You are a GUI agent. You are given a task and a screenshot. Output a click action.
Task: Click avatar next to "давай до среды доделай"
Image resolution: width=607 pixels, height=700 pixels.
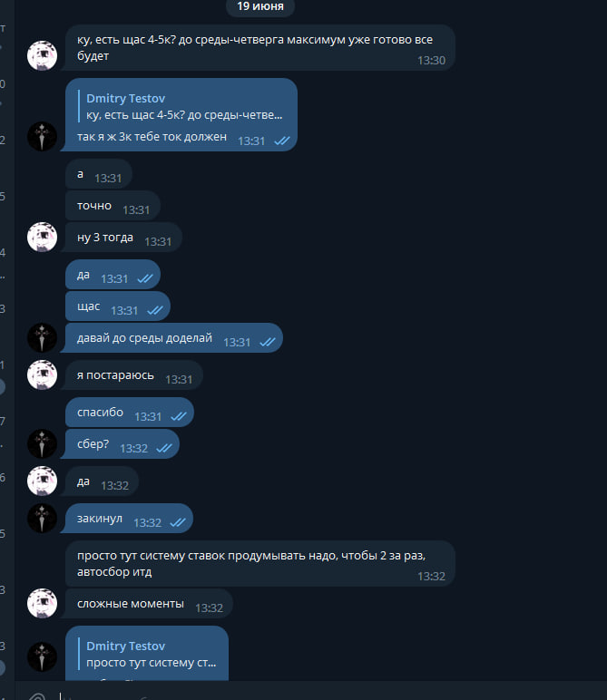coord(43,338)
